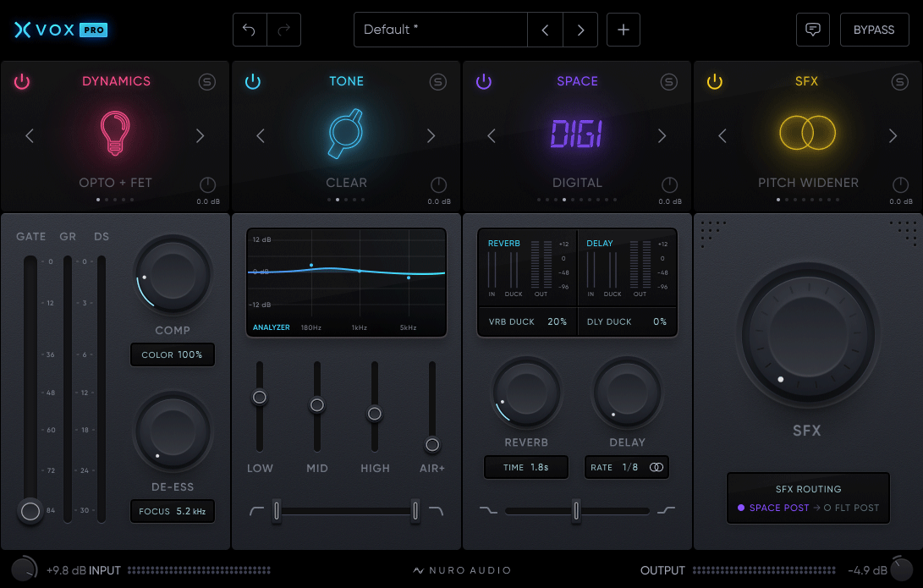Click the top-right dotted grip in SFX panel

tap(904, 234)
